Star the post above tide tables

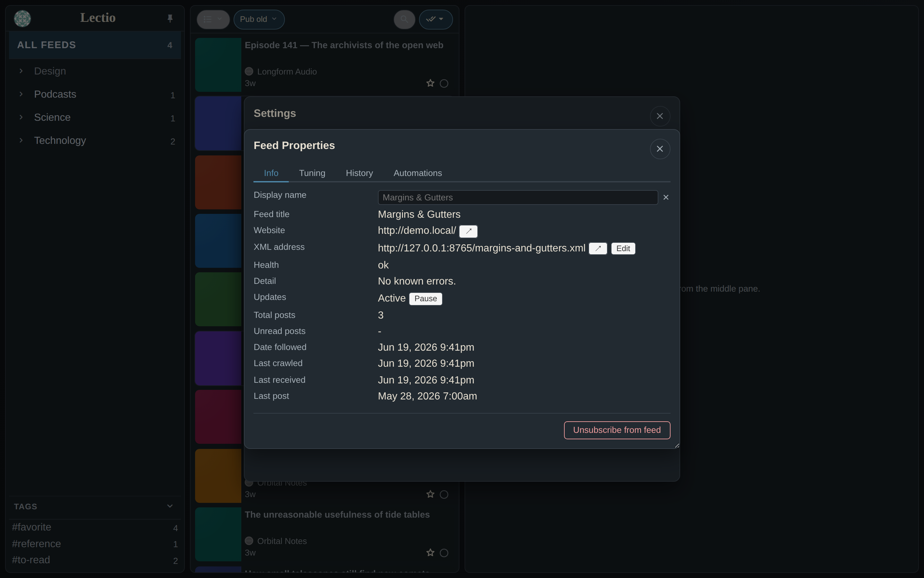(x=430, y=494)
